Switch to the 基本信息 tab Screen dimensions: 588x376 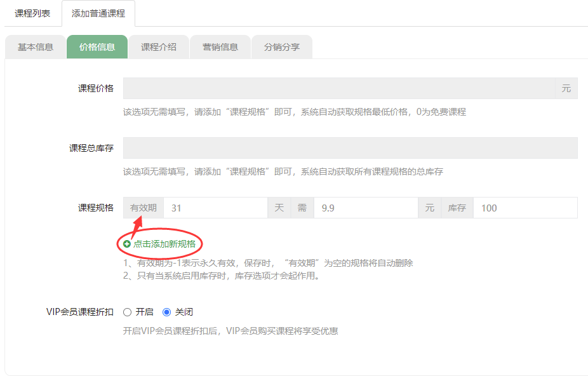click(x=36, y=47)
